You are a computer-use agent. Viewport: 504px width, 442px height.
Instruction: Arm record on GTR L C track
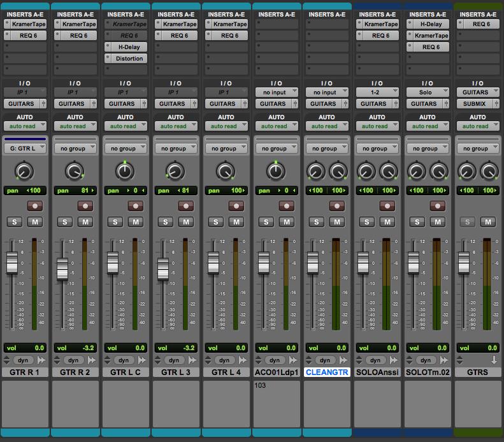(135, 206)
